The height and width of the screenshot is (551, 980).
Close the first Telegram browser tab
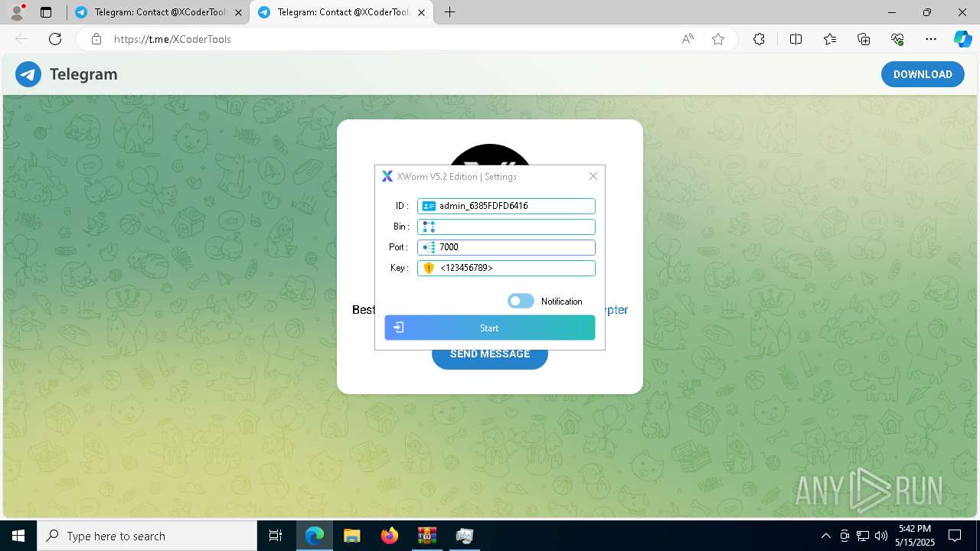pos(238,12)
